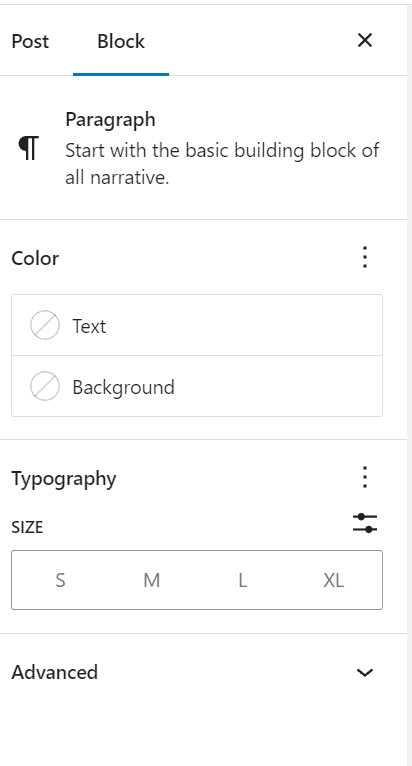412x766 pixels.
Task: Switch to the Post tab
Action: (30, 41)
